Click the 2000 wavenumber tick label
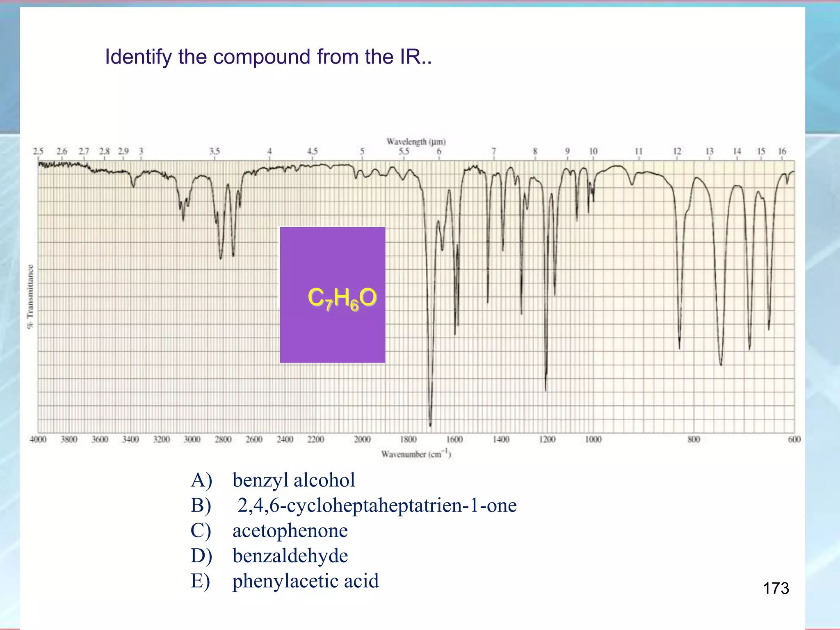The height and width of the screenshot is (630, 840). coord(362,439)
